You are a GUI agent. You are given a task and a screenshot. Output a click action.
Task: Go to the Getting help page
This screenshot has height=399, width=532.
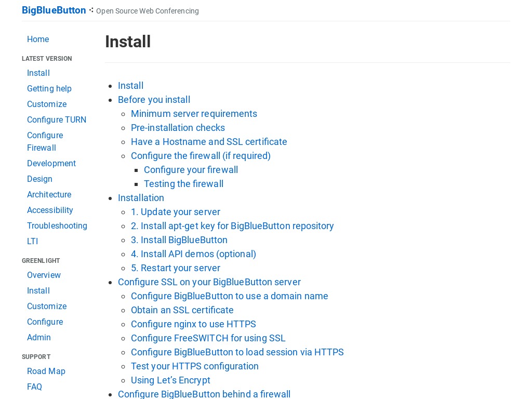point(49,89)
